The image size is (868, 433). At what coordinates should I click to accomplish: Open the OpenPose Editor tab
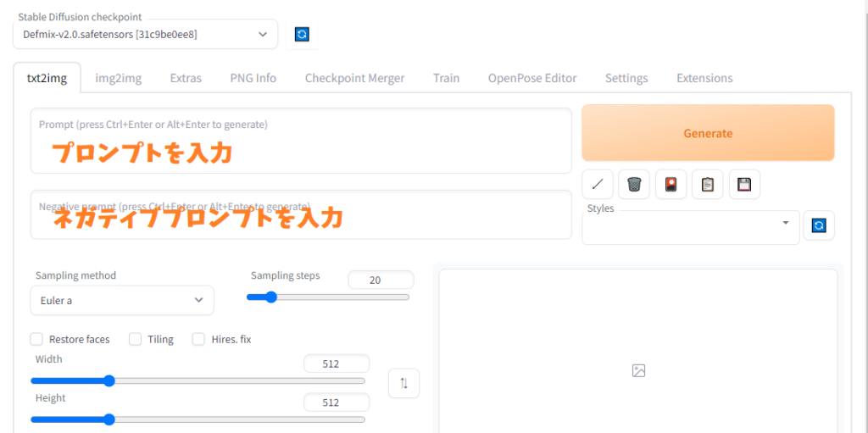coord(531,78)
